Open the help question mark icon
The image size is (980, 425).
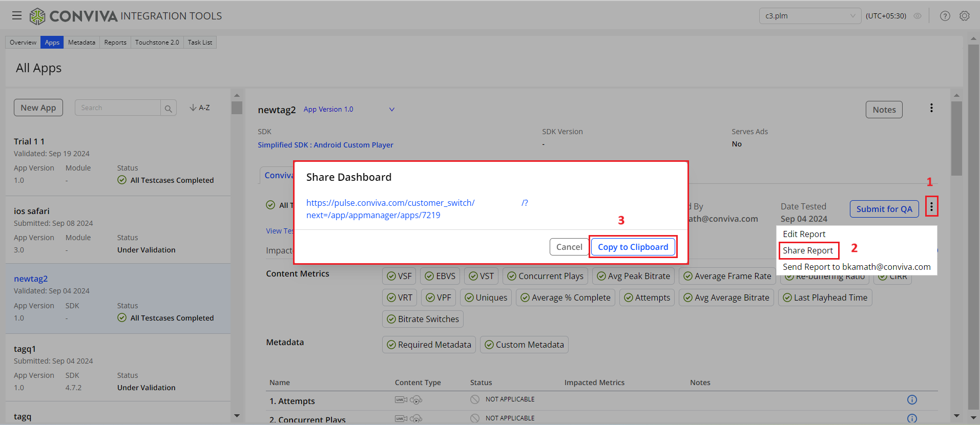945,16
